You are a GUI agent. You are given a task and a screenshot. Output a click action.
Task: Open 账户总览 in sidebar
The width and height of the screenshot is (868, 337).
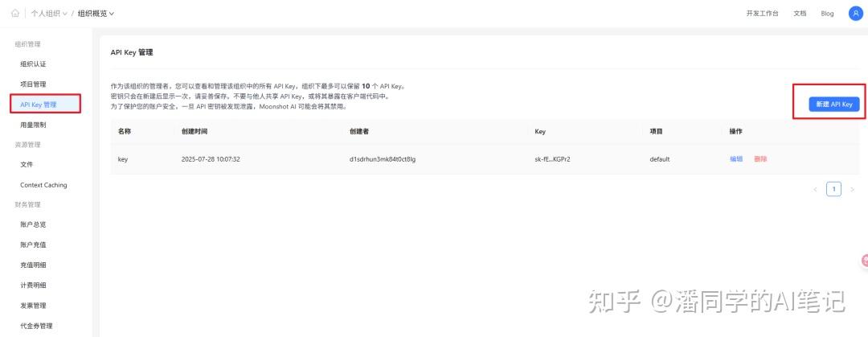33,224
